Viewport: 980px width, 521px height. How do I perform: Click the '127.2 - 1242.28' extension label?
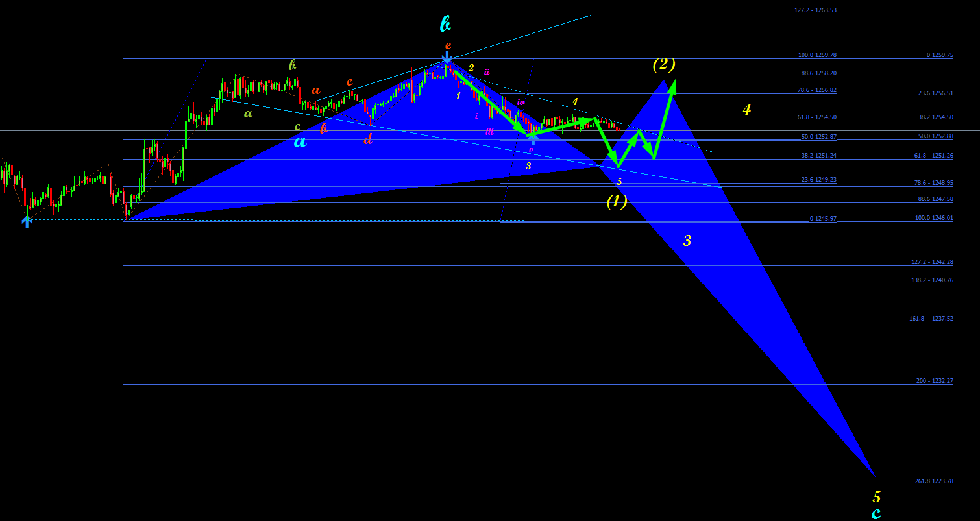coord(932,262)
